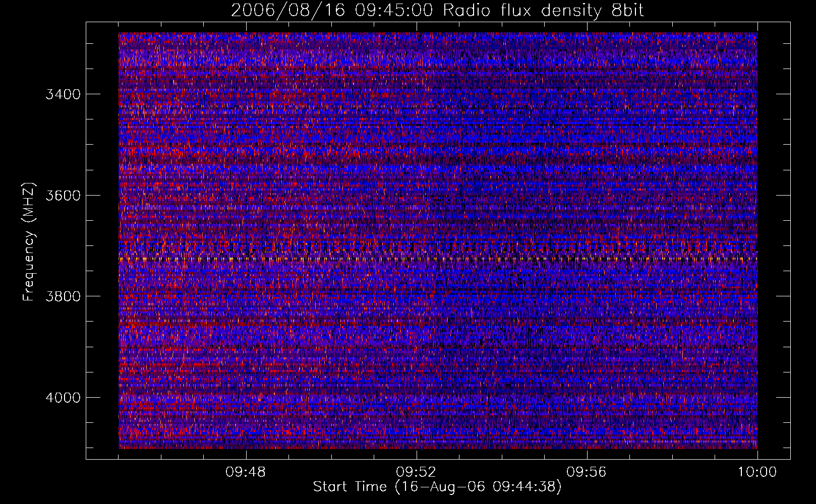
Task: Click the 09:48 time tick label
Action: pyautogui.click(x=246, y=472)
